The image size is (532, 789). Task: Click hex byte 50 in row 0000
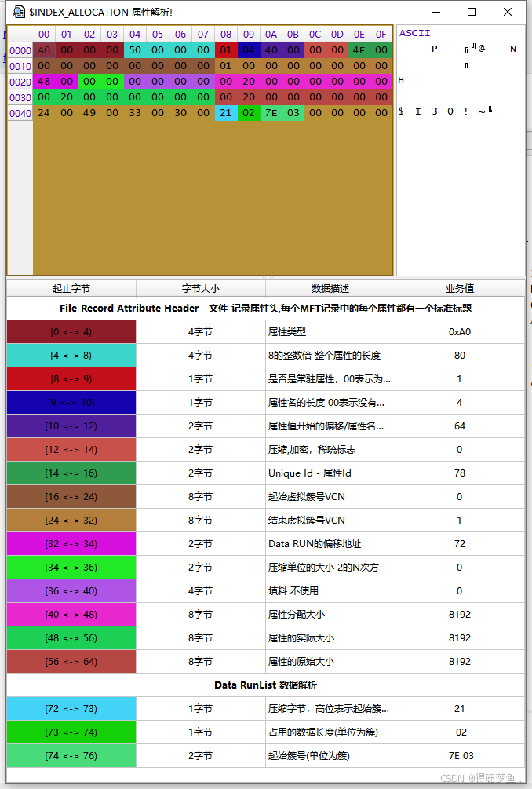(x=135, y=49)
